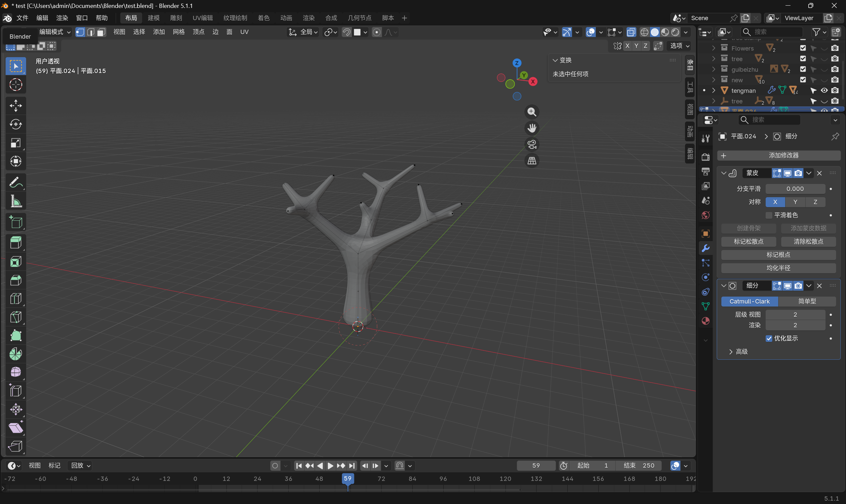Screen dimensions: 846x504
Task: Choose the Loop Cut tool
Action: click(x=16, y=299)
